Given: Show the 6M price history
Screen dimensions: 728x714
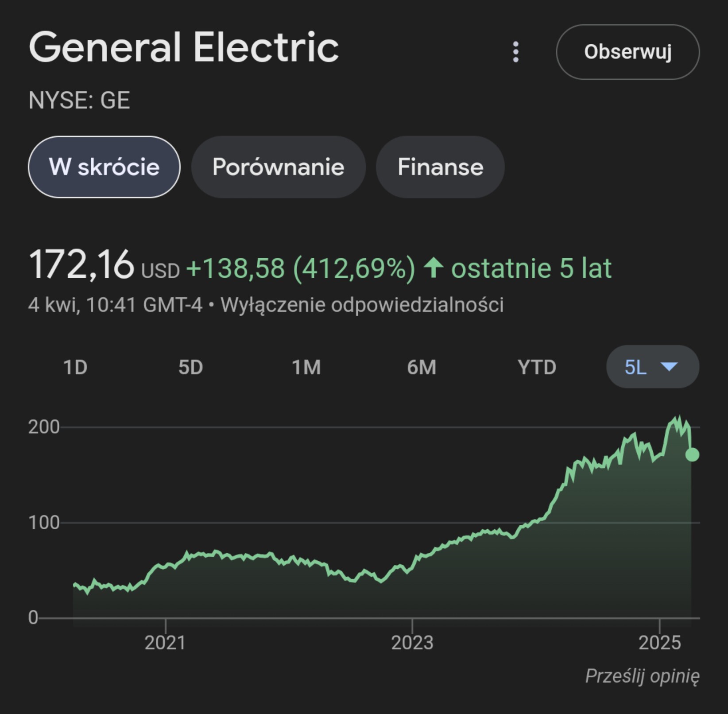Looking at the screenshot, I should coord(422,367).
